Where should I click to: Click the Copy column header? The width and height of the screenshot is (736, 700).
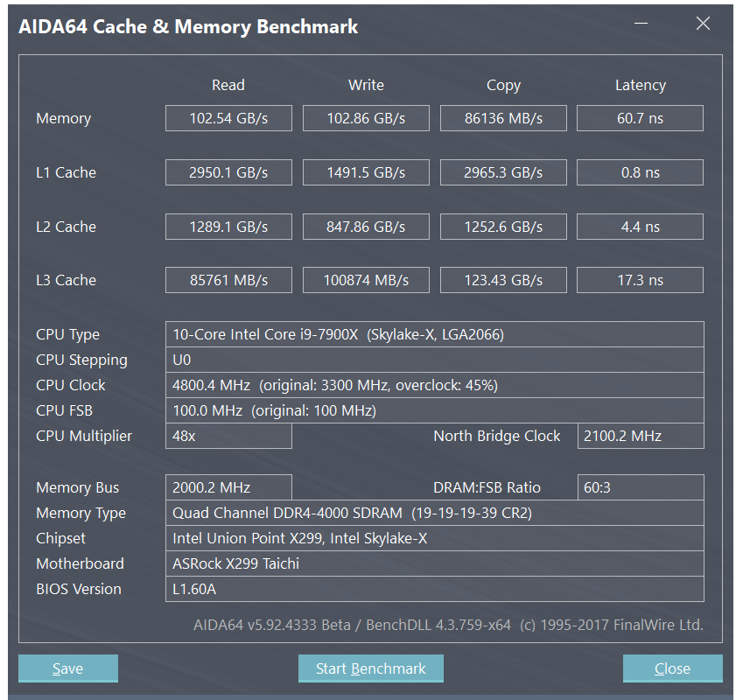point(504,86)
